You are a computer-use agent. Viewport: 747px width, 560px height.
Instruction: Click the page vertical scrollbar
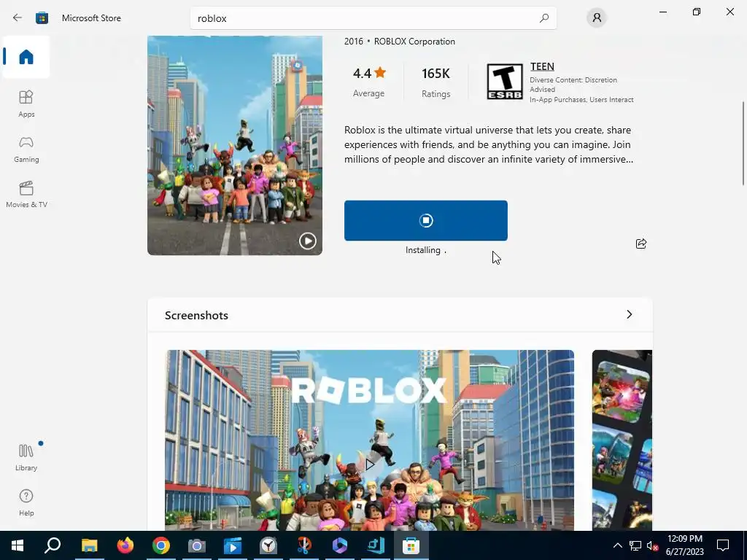[x=743, y=143]
